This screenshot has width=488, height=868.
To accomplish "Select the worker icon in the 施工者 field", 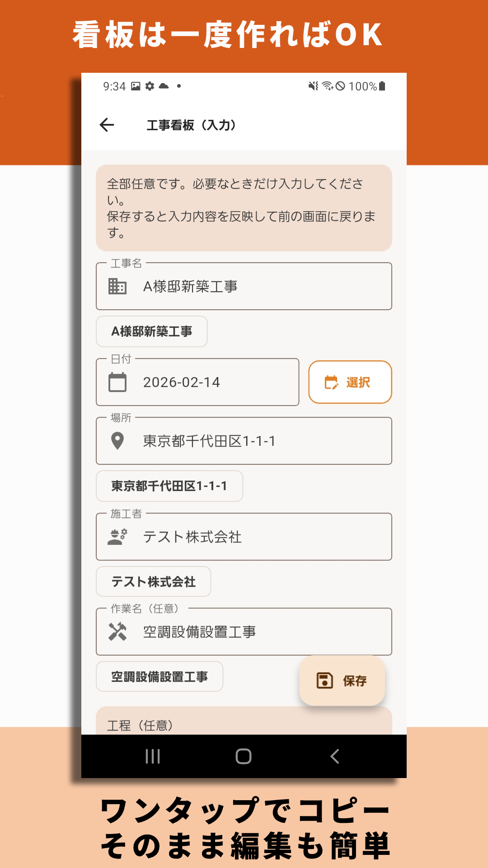I will coord(117,537).
